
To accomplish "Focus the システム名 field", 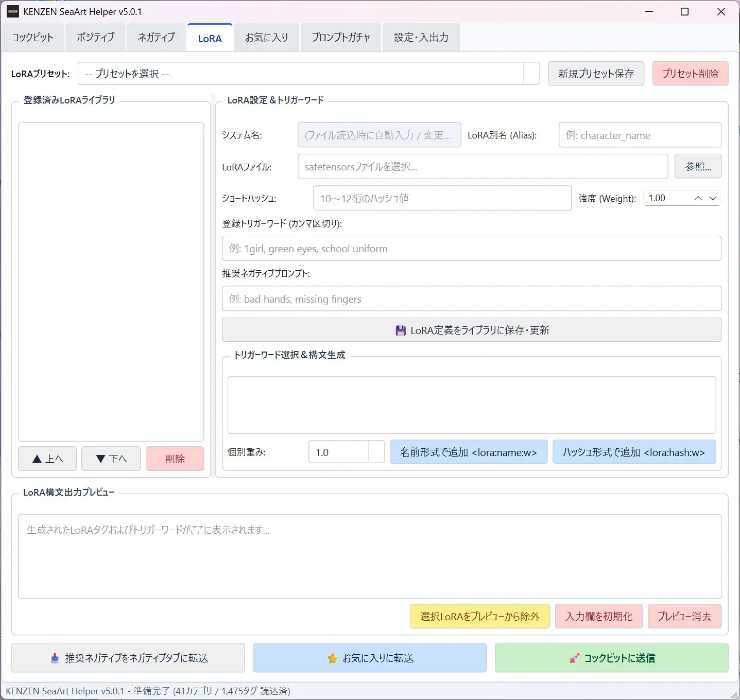I will pos(379,135).
